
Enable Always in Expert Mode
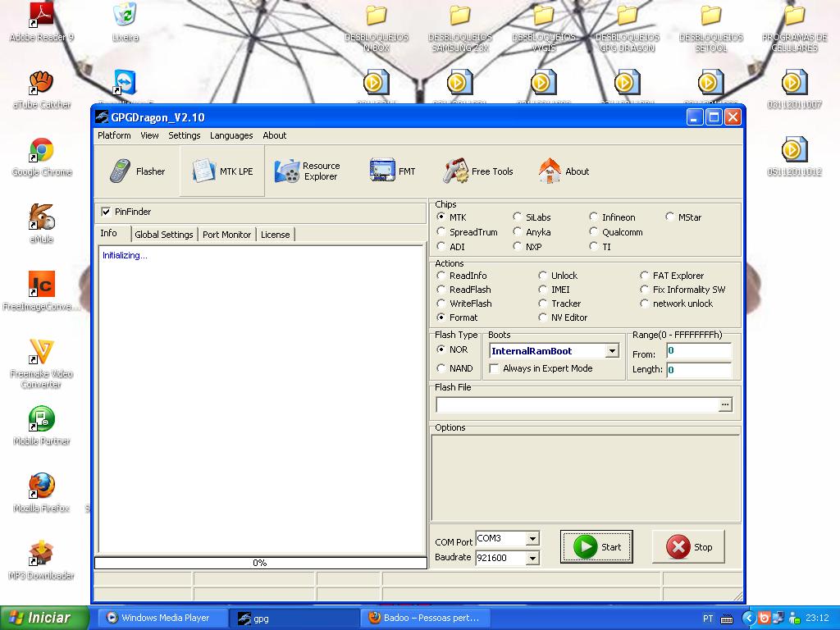tap(494, 368)
